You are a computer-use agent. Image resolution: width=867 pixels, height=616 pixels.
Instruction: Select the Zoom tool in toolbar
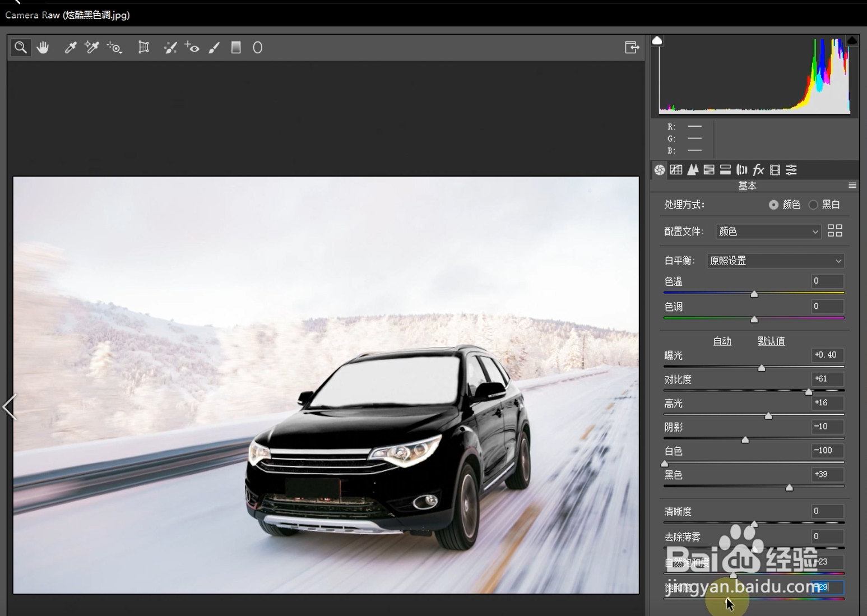pyautogui.click(x=21, y=48)
